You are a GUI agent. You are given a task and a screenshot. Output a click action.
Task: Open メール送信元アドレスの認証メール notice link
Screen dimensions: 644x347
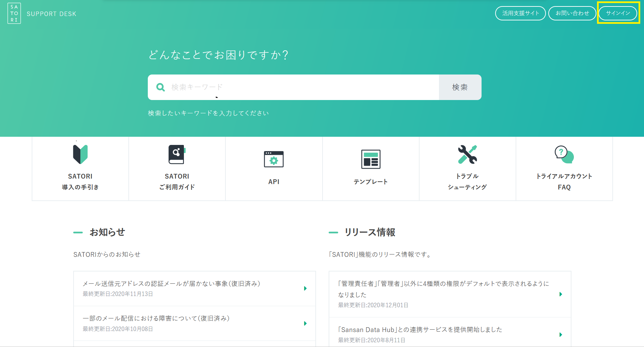click(x=171, y=284)
